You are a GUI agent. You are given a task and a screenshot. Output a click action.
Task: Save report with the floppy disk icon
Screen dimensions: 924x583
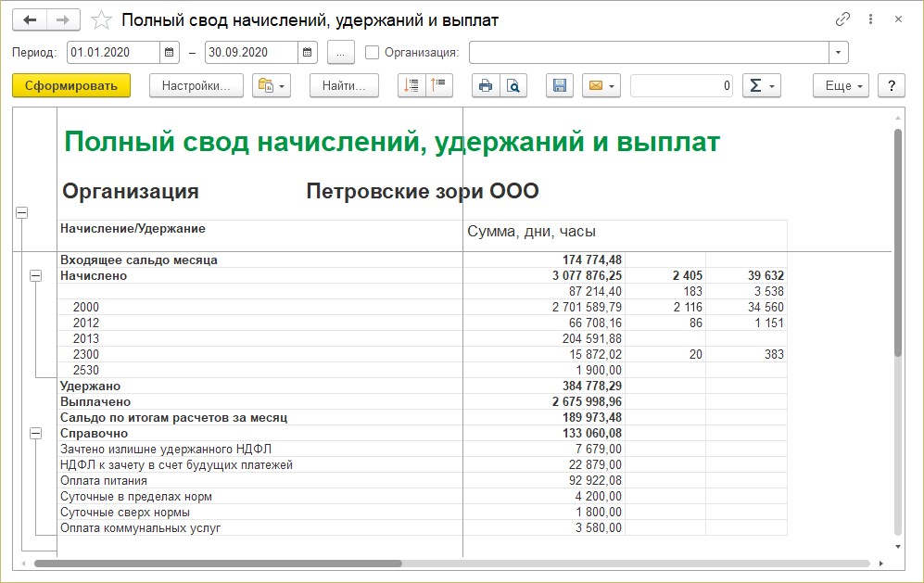coord(560,85)
